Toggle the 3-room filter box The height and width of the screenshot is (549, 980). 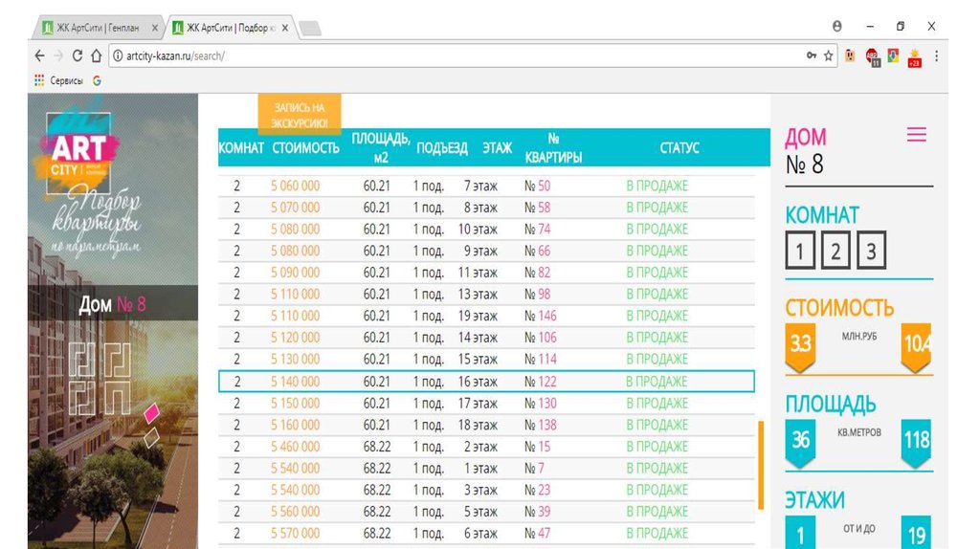click(x=871, y=253)
